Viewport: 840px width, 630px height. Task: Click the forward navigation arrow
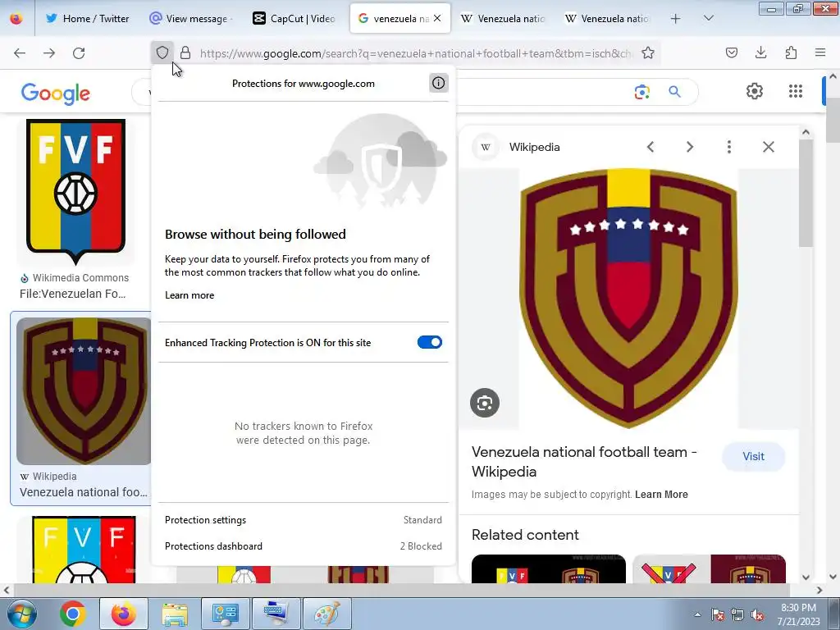(x=49, y=53)
